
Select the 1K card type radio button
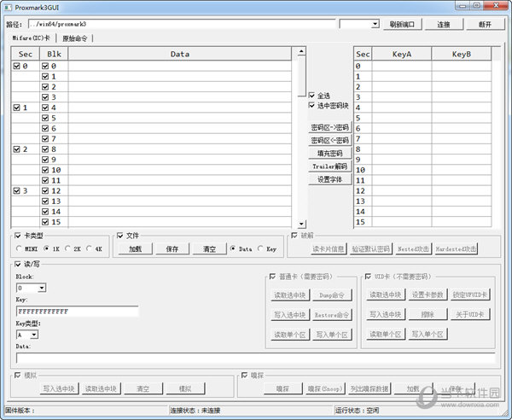tap(46, 248)
